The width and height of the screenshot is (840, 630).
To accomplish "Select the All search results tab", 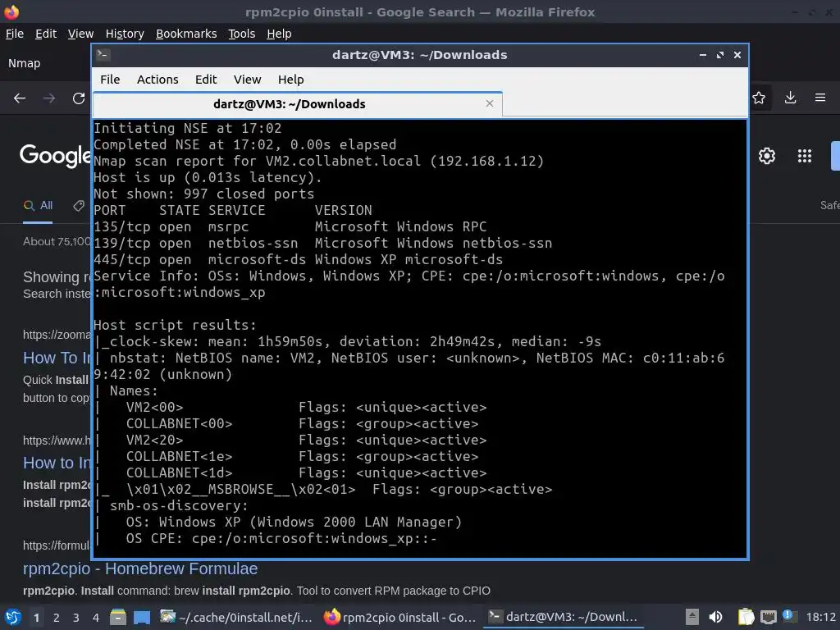I will tap(38, 206).
